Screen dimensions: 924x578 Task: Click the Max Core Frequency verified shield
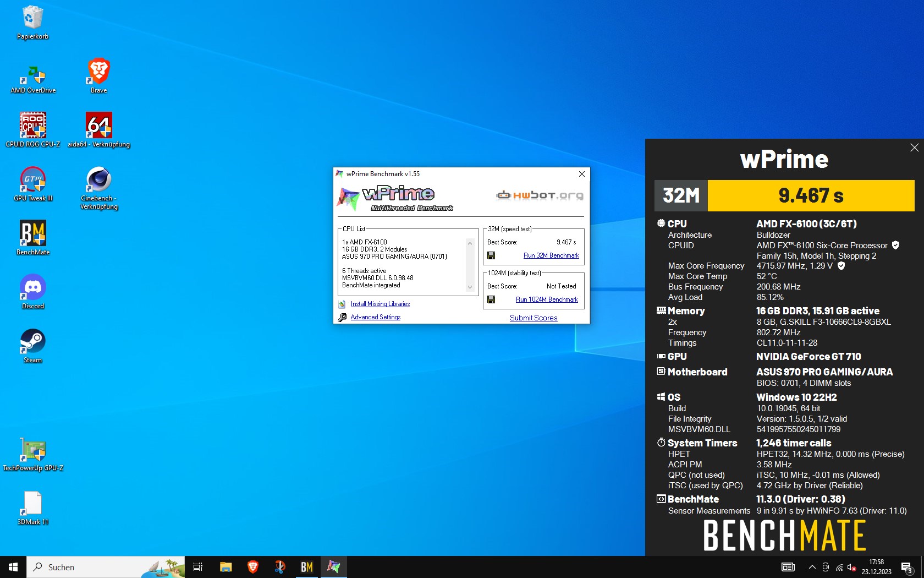(x=841, y=265)
